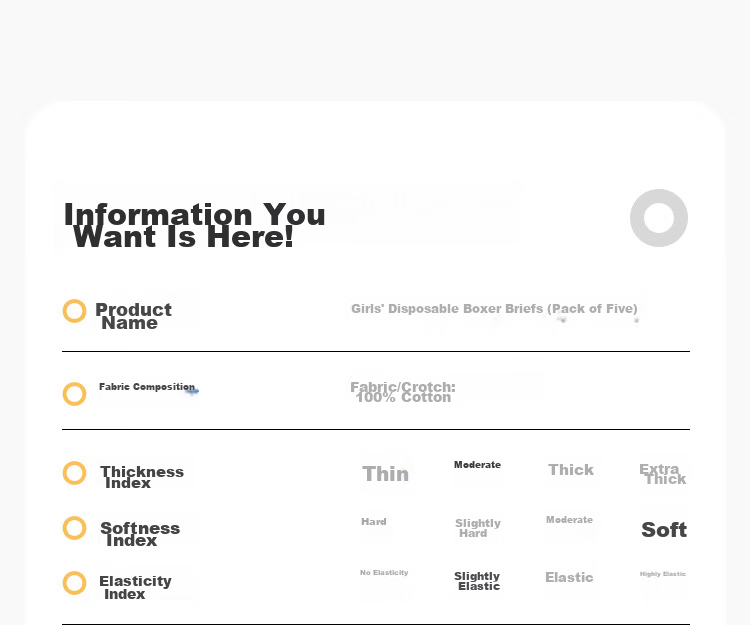
Task: Select 'No Elasticity' in the elasticity row
Action: (384, 572)
